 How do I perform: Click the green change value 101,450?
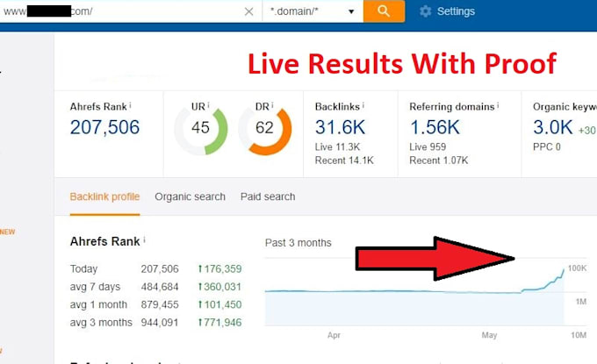219,304
